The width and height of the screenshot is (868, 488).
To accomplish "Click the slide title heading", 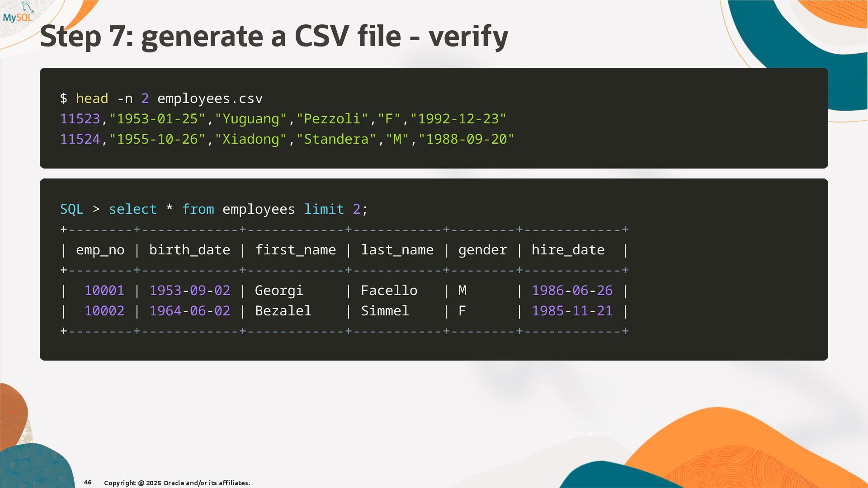I will click(x=274, y=37).
